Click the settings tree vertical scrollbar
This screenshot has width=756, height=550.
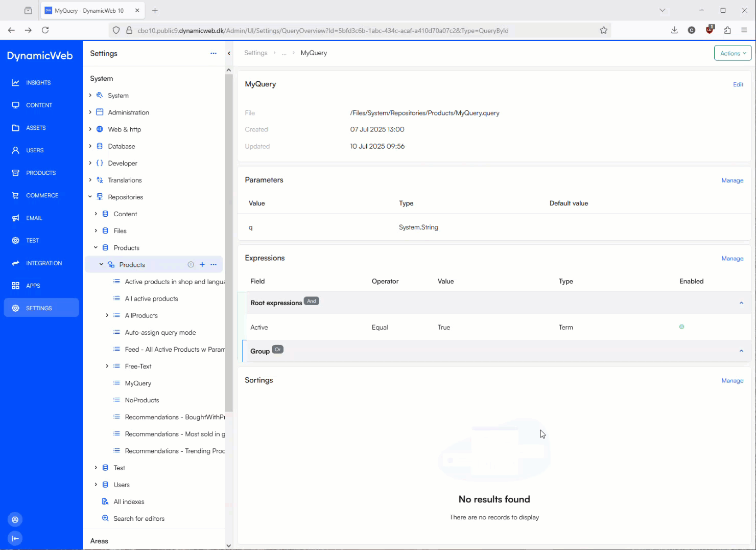click(228, 240)
